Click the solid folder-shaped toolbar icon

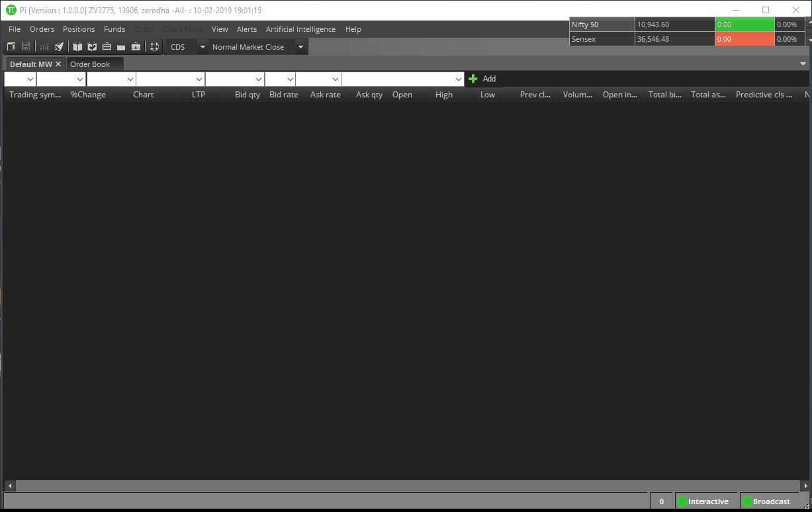coord(121,47)
